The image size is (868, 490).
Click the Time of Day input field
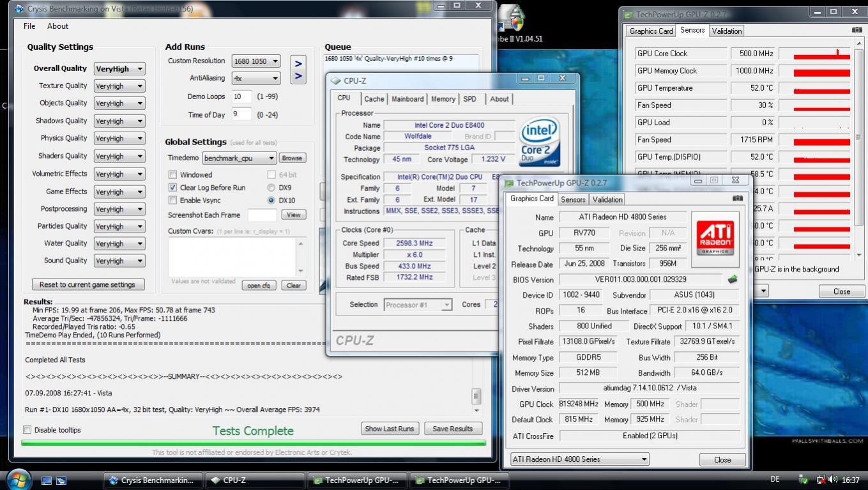coord(241,114)
